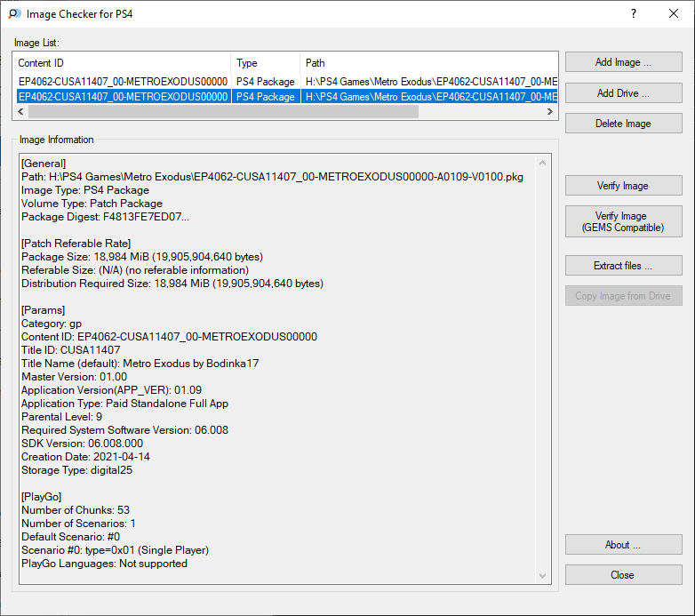695x616 pixels.
Task: Click the path cell of the first row
Action: tap(429, 82)
